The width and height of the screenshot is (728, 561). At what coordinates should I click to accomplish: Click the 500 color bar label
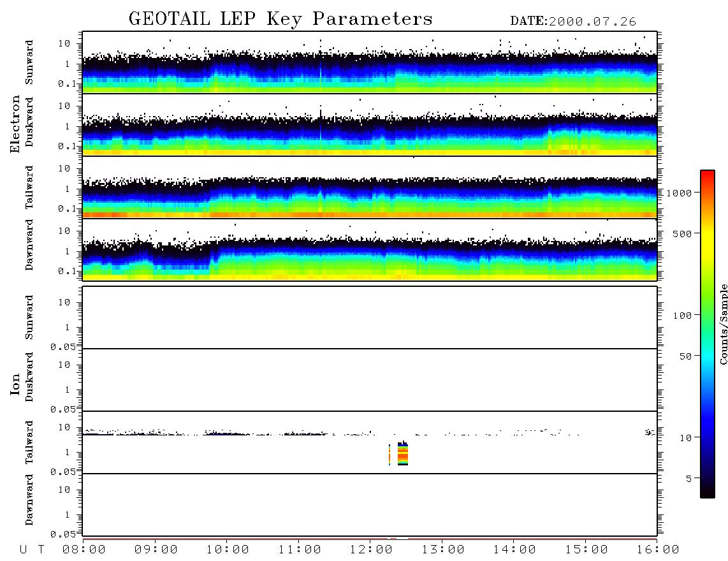(x=682, y=233)
